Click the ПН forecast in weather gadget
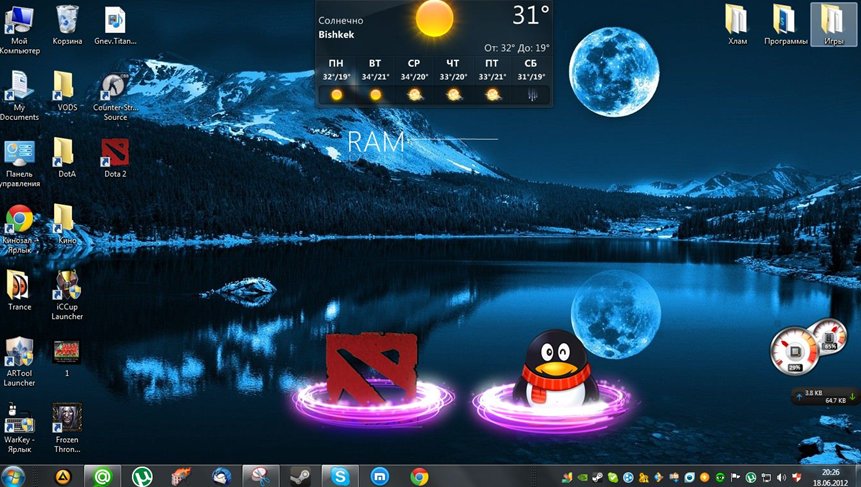The height and width of the screenshot is (487, 861). pyautogui.click(x=336, y=81)
